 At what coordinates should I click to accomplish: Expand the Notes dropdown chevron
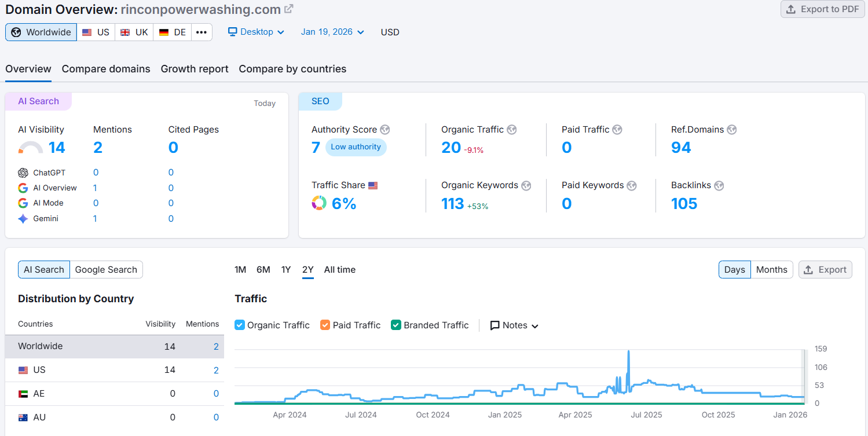click(534, 325)
